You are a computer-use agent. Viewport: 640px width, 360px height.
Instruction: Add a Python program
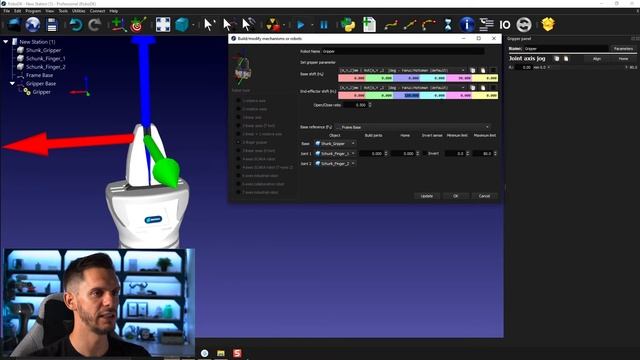click(x=348, y=25)
